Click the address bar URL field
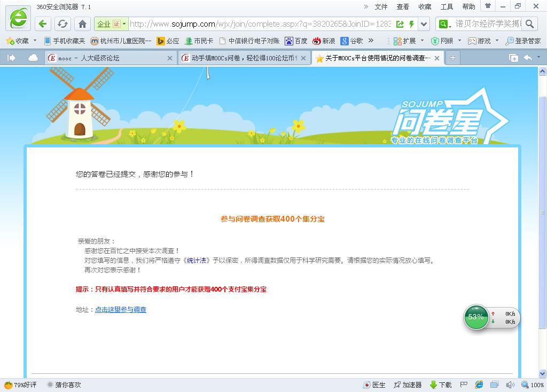The width and height of the screenshot is (547, 392). [x=260, y=24]
